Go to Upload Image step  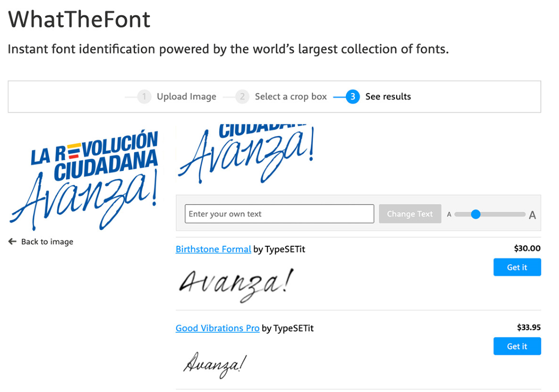186,96
